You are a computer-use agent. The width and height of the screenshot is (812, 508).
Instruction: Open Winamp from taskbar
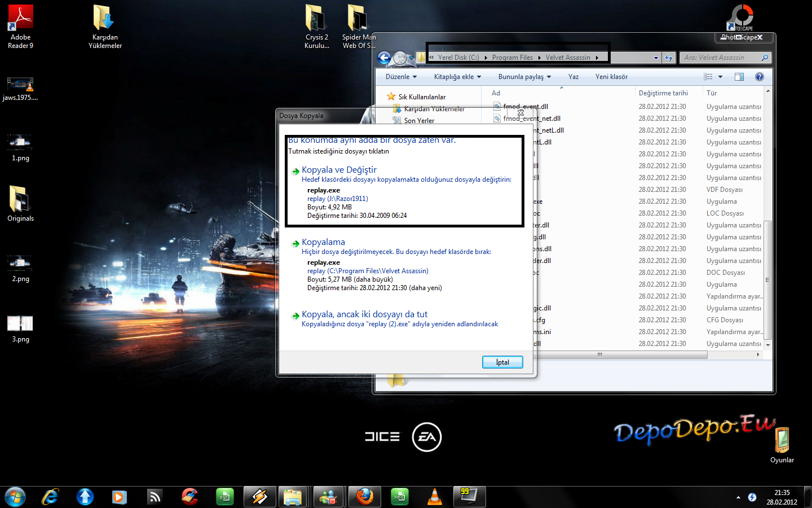pyautogui.click(x=259, y=497)
